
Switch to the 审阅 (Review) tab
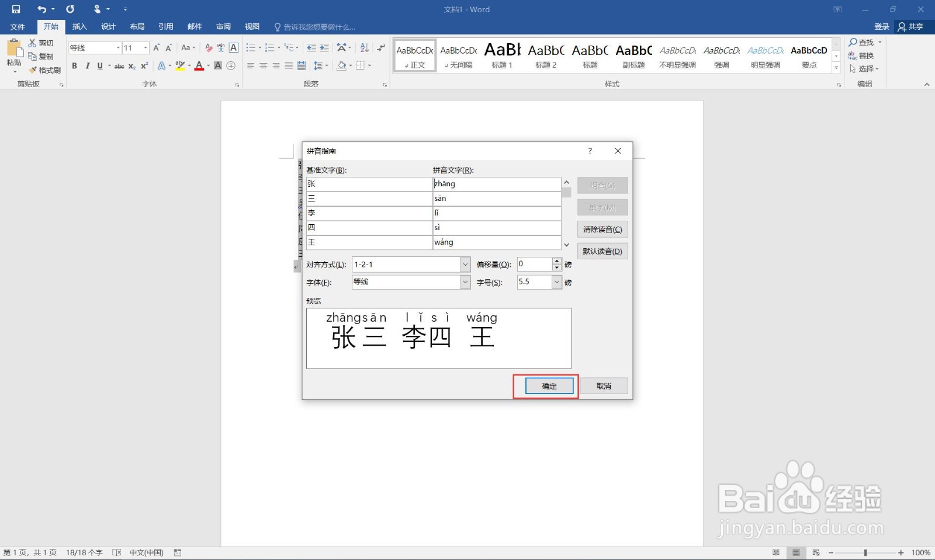click(x=223, y=27)
